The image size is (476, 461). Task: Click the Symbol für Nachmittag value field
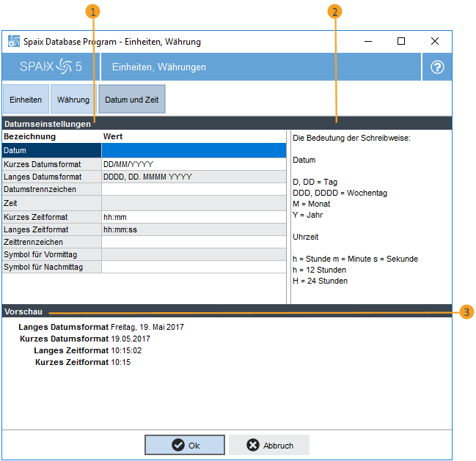point(194,267)
